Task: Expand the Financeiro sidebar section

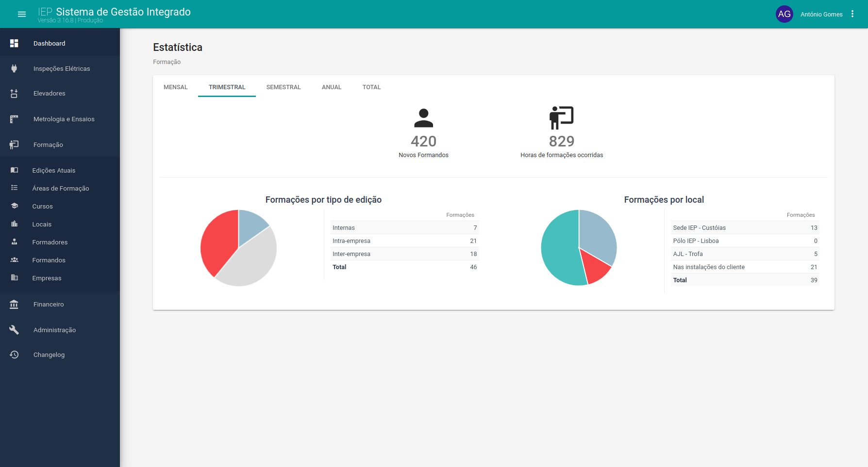Action: (60, 304)
